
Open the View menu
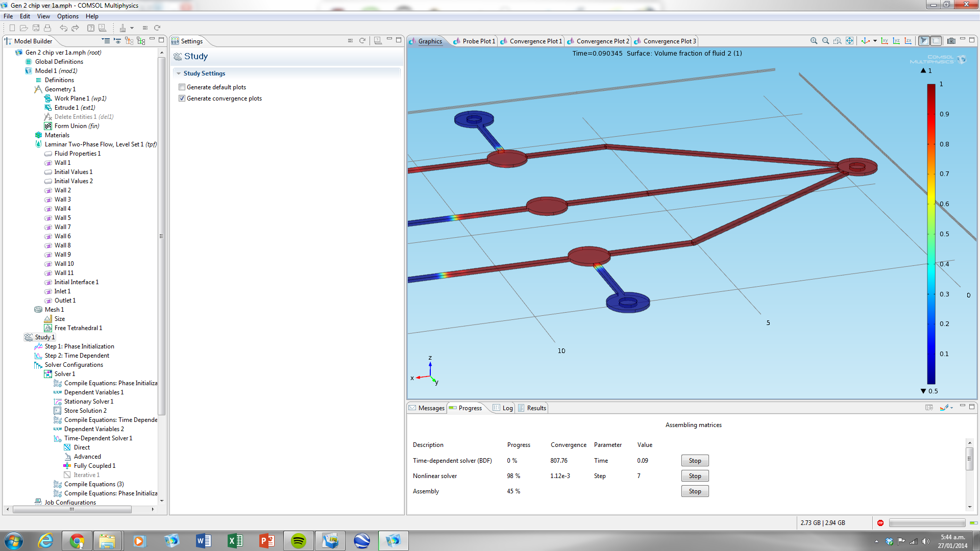pyautogui.click(x=43, y=16)
